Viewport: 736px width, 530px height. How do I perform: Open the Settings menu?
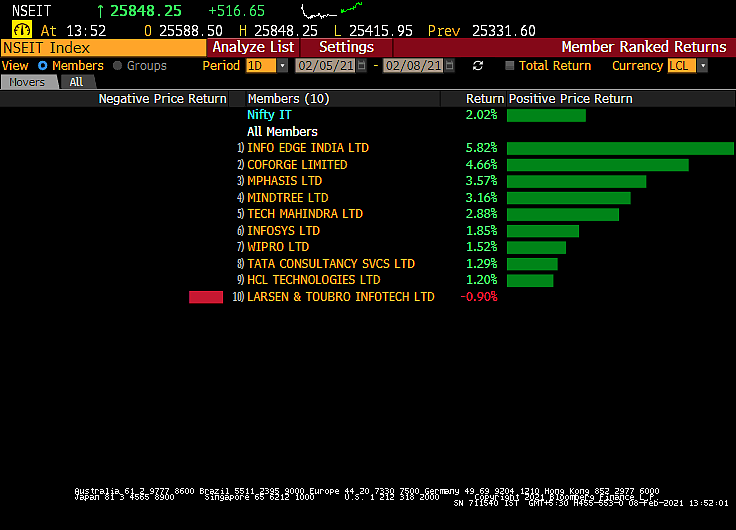click(x=346, y=47)
